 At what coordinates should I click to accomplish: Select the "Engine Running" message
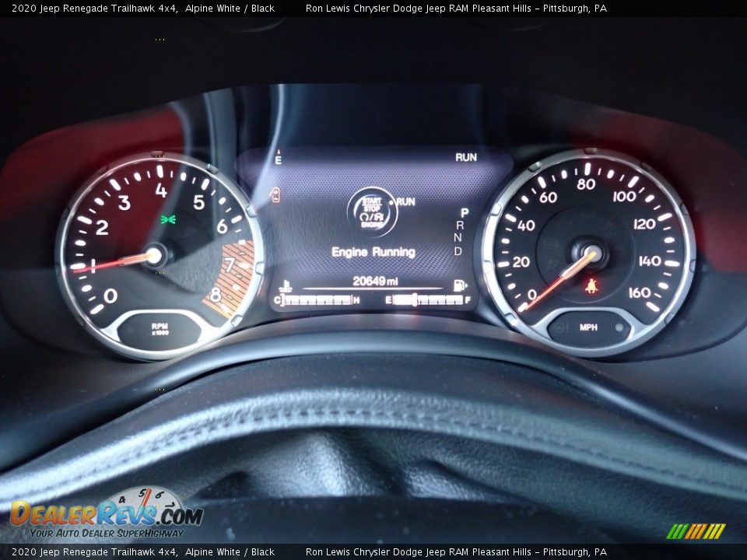click(x=373, y=252)
